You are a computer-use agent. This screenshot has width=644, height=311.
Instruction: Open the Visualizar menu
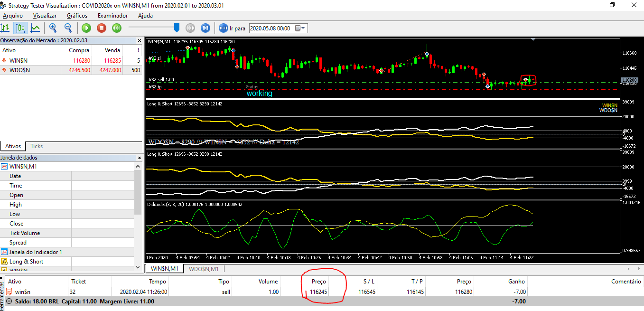(45, 16)
